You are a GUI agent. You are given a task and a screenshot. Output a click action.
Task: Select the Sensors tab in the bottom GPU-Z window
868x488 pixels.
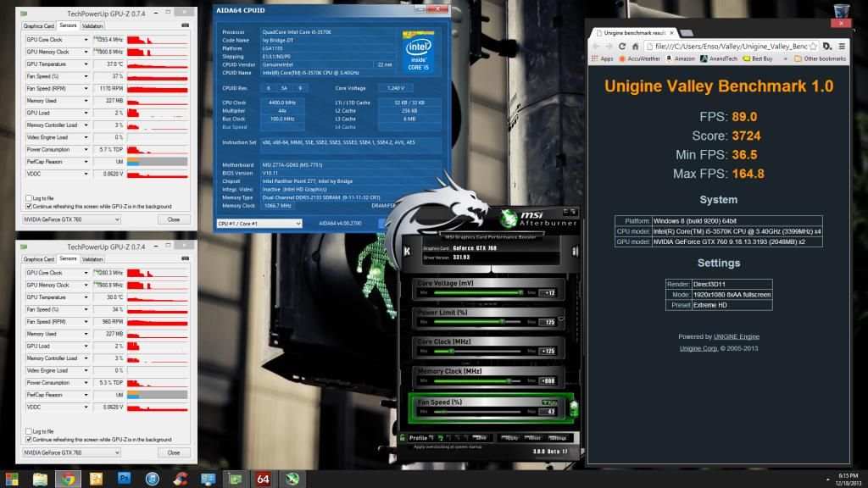[x=68, y=258]
